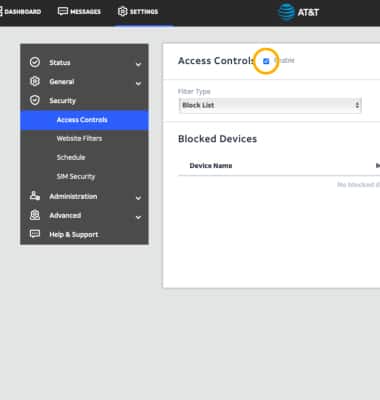Click the General gear icon in sidebar
380x400 pixels.
(x=35, y=81)
